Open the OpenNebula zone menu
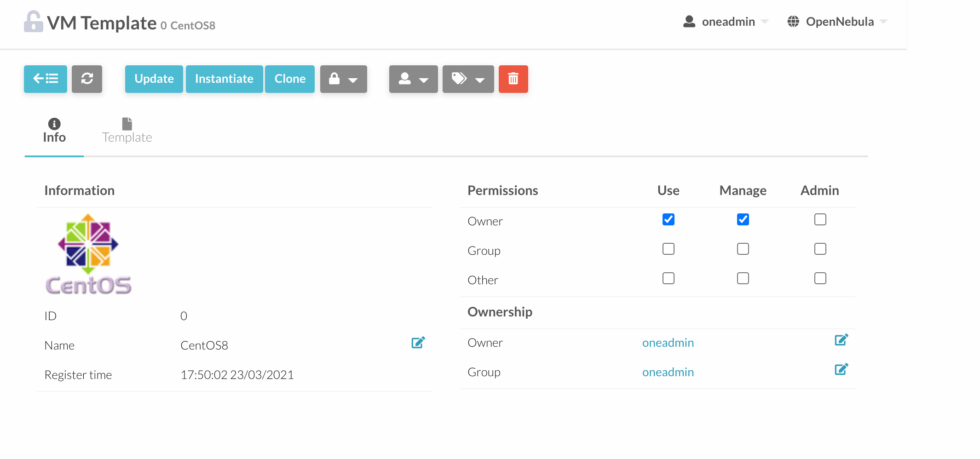The height and width of the screenshot is (459, 980). click(x=837, y=22)
